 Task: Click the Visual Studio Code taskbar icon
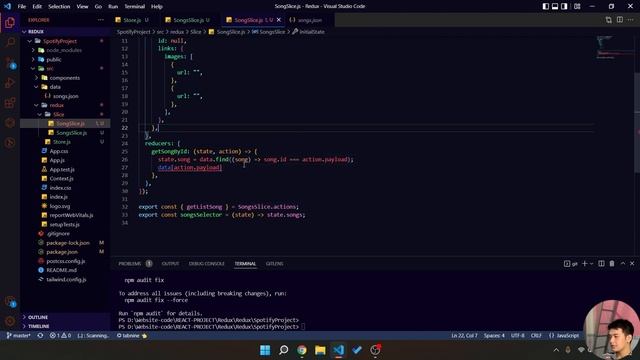[338, 350]
